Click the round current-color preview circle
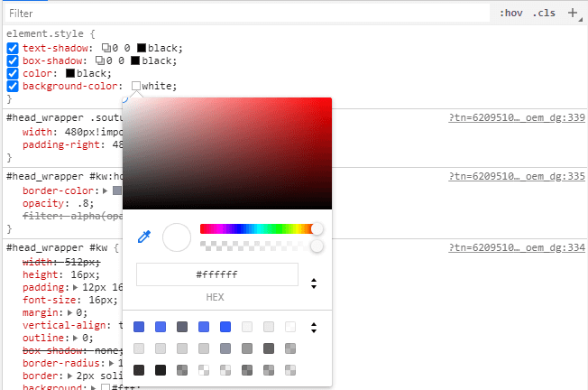 pyautogui.click(x=177, y=237)
